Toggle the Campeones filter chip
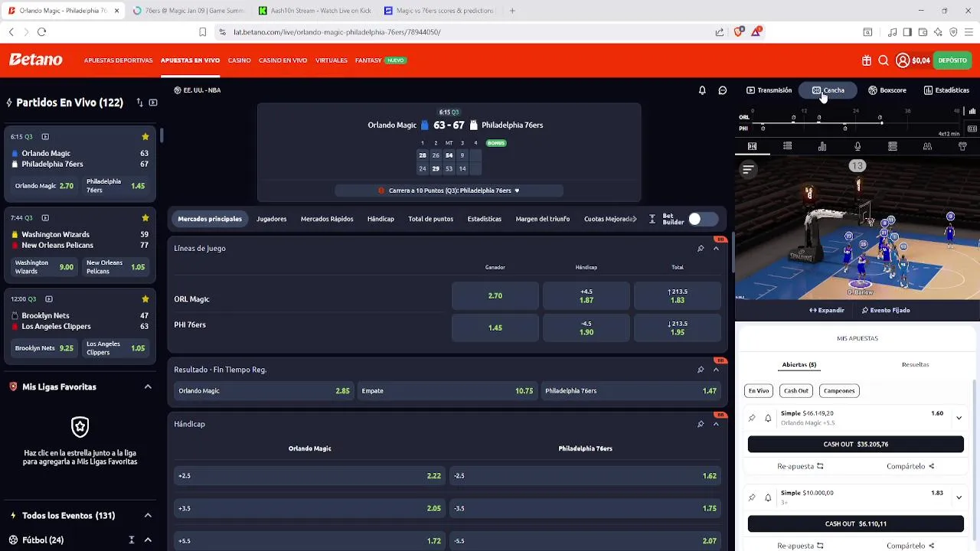This screenshot has height=551, width=980. [839, 391]
